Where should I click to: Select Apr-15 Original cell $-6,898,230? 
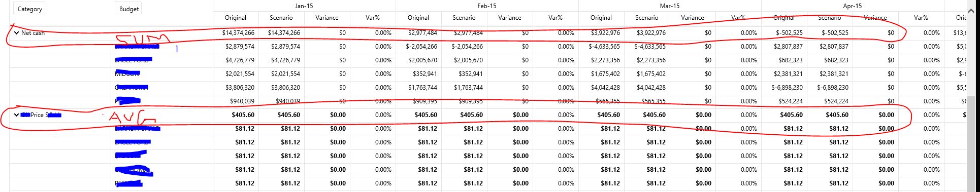tap(784, 88)
